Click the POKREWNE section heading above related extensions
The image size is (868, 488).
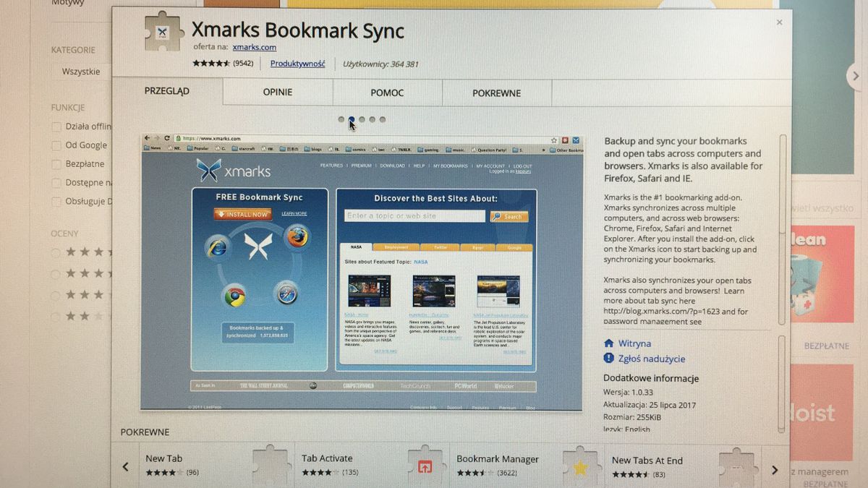click(145, 432)
